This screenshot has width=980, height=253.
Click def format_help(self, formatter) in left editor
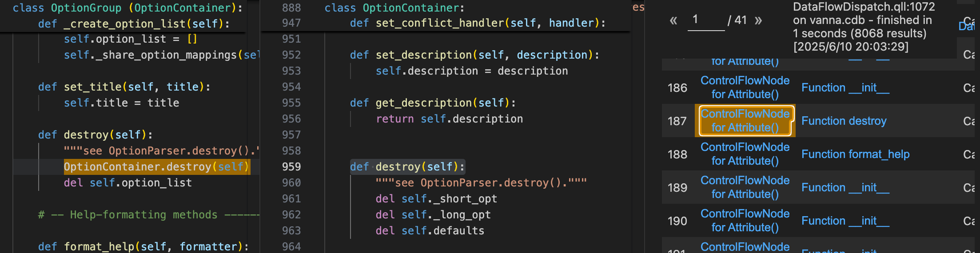(143, 246)
